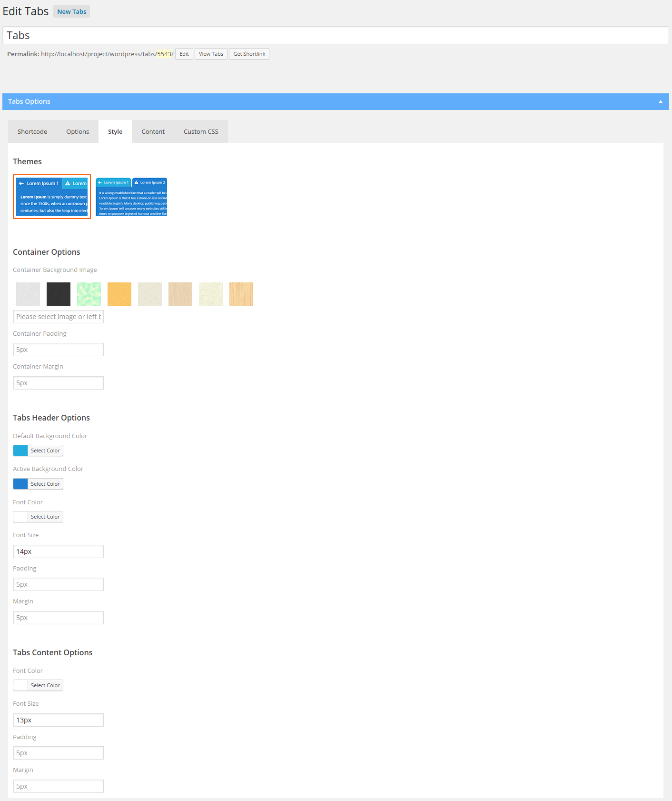Switch to the Shortcode tab
This screenshot has height=801, width=672.
coord(32,131)
